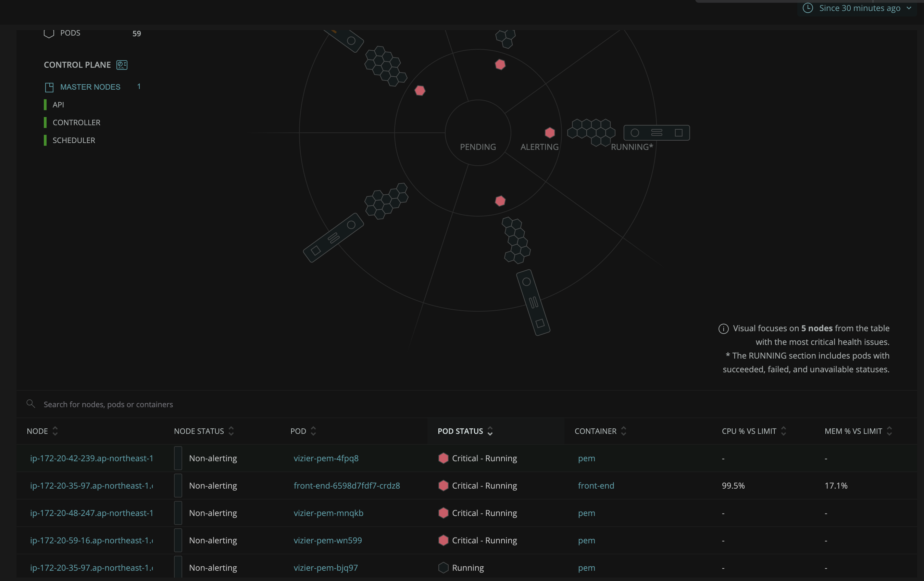
Task: Select the red alerting pod hexagon in the ALERTING ring
Action: point(549,132)
